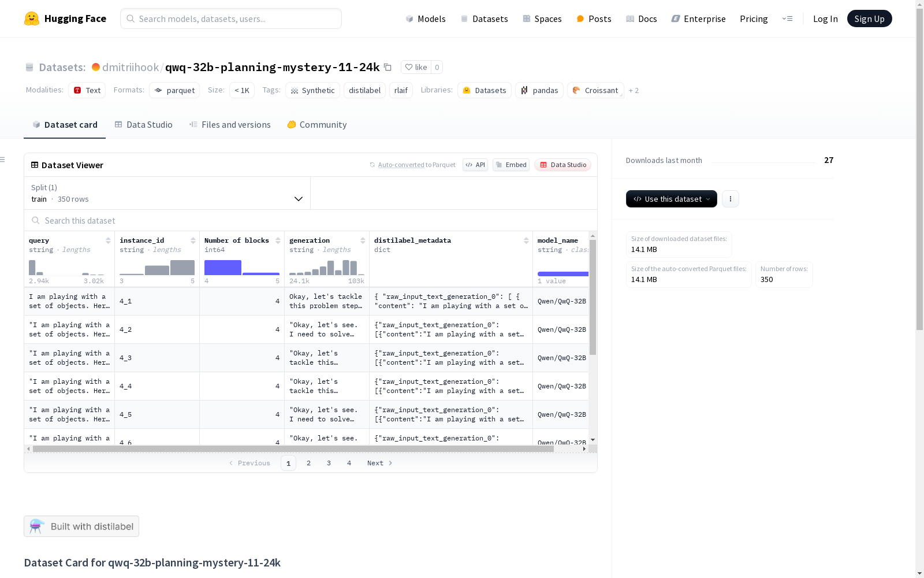Click the Croissant library tag

click(595, 90)
